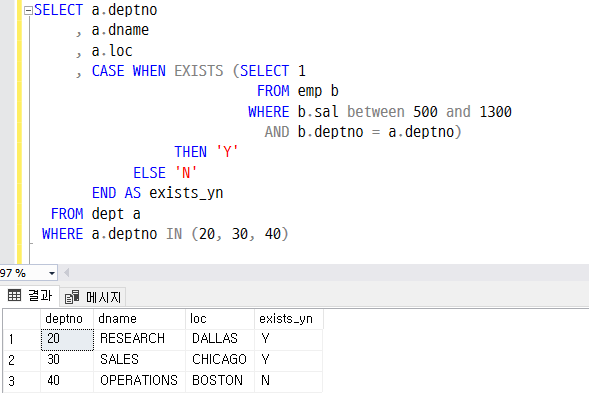Click the value 500 in the query
This screenshot has height=398, width=589.
pyautogui.click(x=425, y=112)
